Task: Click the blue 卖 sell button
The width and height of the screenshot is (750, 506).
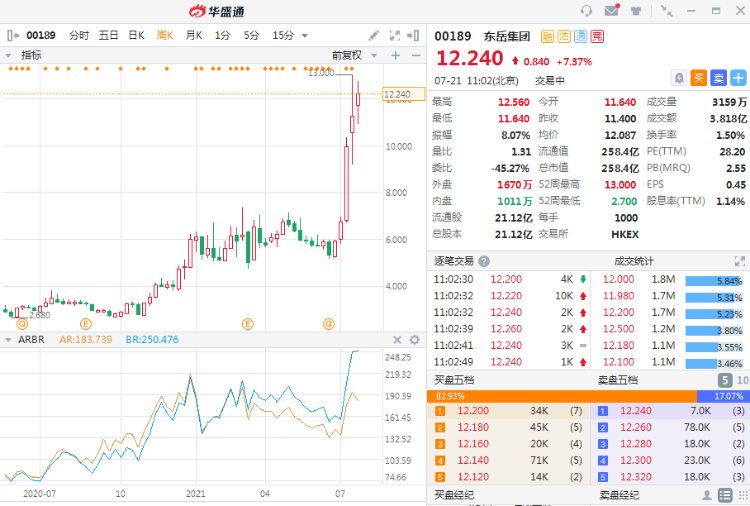Action: point(718,78)
